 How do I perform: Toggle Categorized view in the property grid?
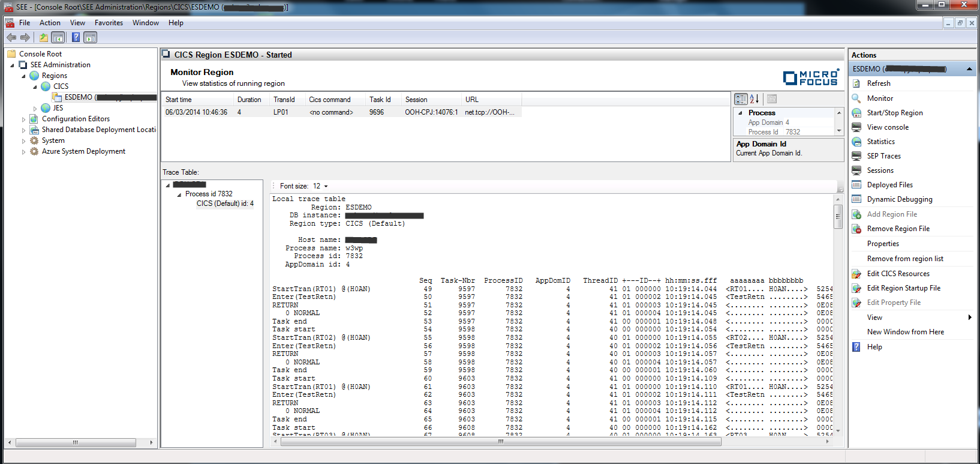pos(741,99)
